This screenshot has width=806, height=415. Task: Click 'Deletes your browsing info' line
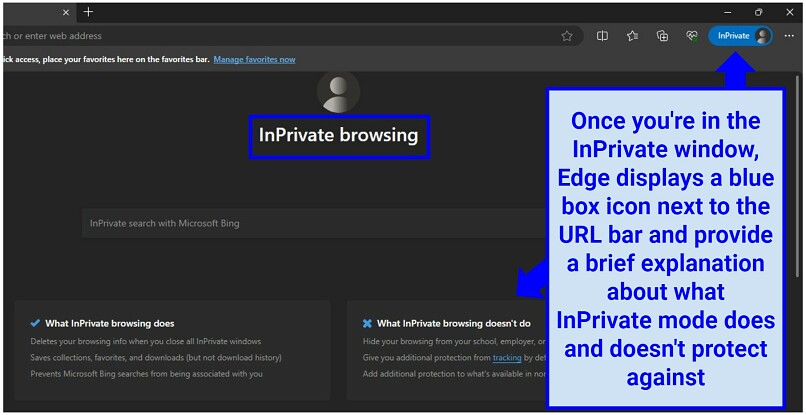point(145,341)
